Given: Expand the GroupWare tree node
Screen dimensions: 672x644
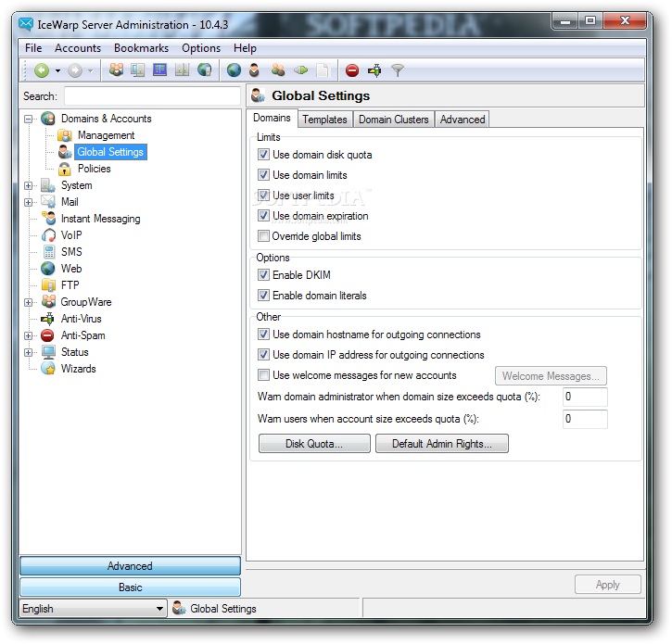Looking at the screenshot, I should point(29,302).
